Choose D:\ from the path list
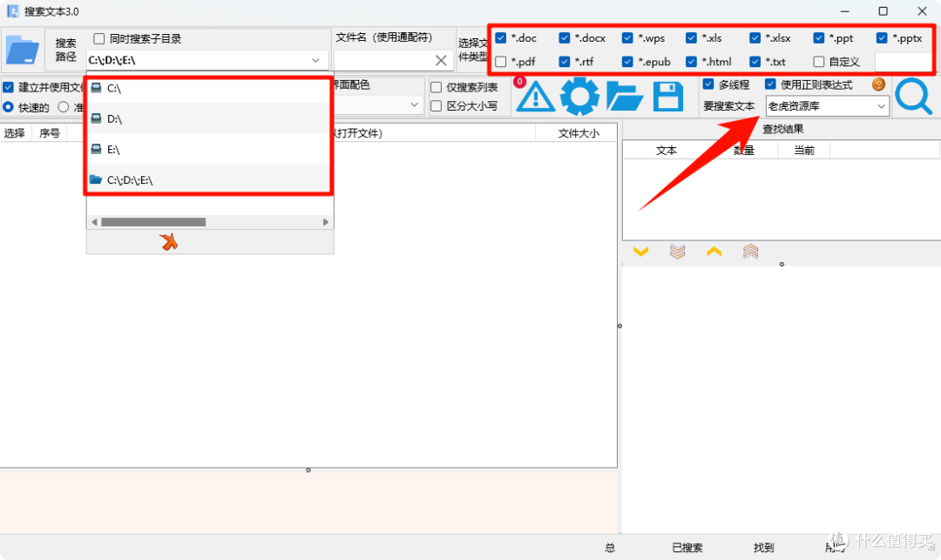 point(208,118)
